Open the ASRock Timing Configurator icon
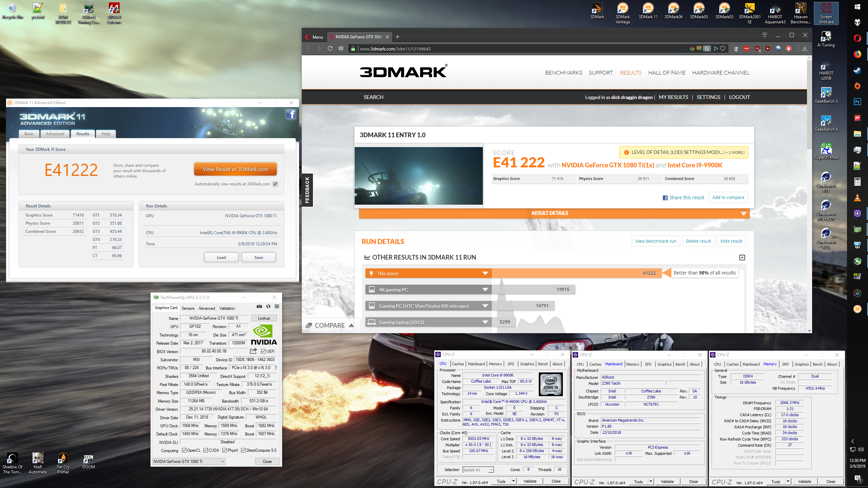 click(x=89, y=14)
